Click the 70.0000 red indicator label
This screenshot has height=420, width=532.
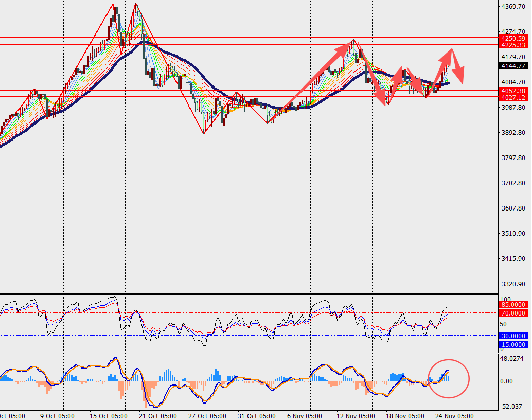(x=513, y=313)
